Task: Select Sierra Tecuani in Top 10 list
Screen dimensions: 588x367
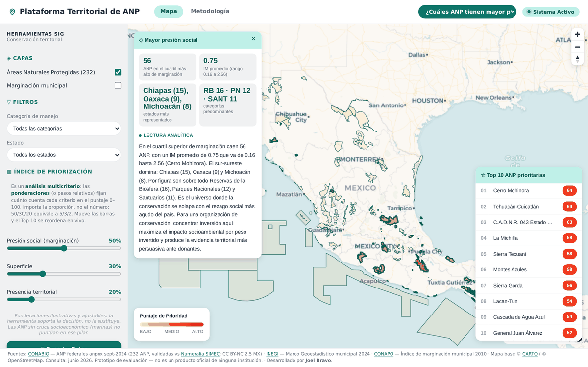Action: tap(529, 254)
